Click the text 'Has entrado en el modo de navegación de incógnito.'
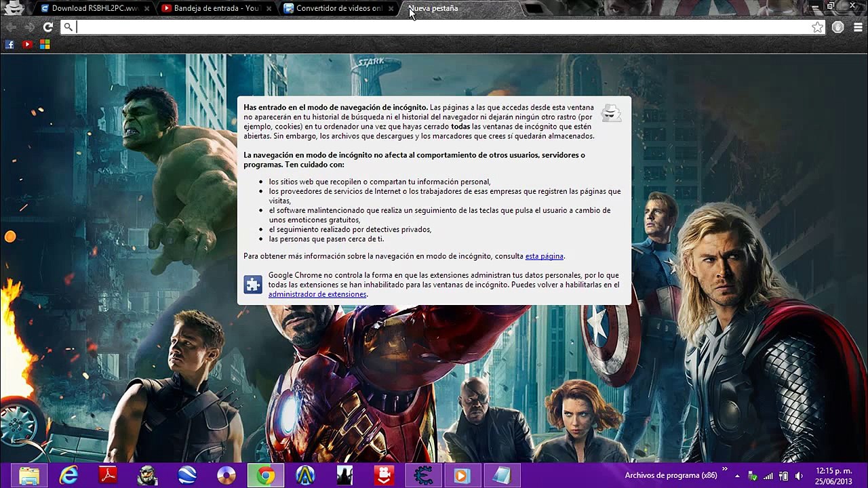 [x=336, y=107]
